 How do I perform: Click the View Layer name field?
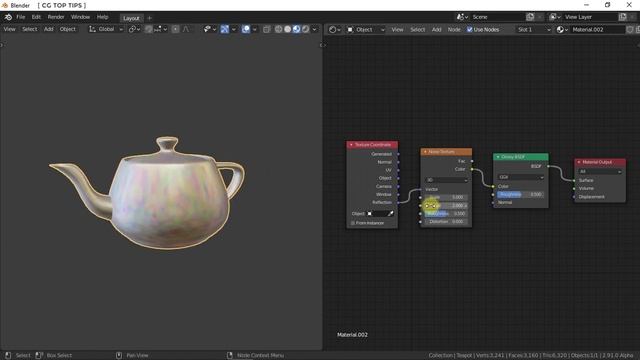tap(590, 17)
